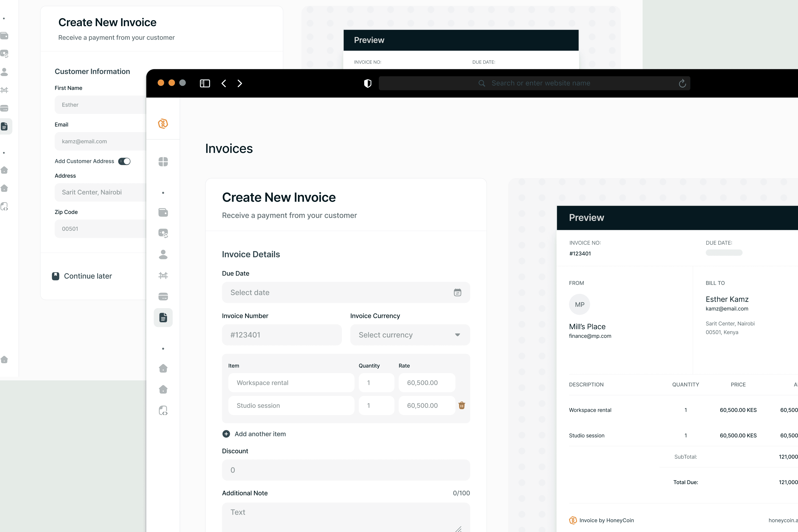
Task: Click the quantity field for Workspace rental
Action: [377, 383]
